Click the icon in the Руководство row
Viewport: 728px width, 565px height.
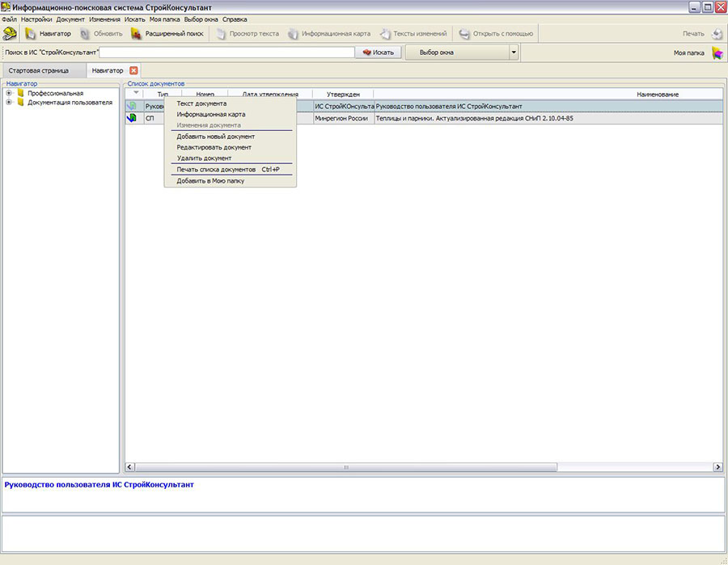[131, 106]
